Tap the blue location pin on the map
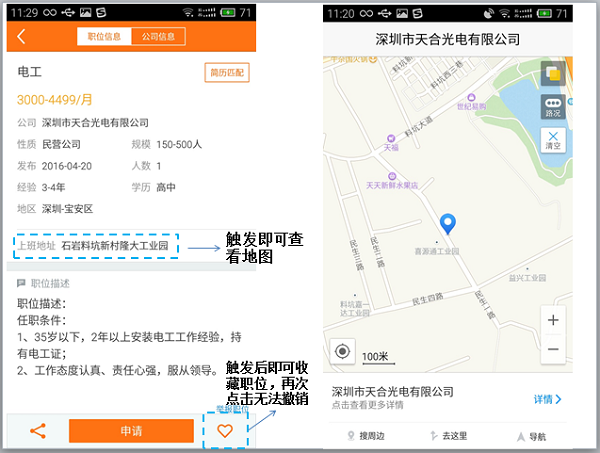600x453 pixels. tap(447, 223)
